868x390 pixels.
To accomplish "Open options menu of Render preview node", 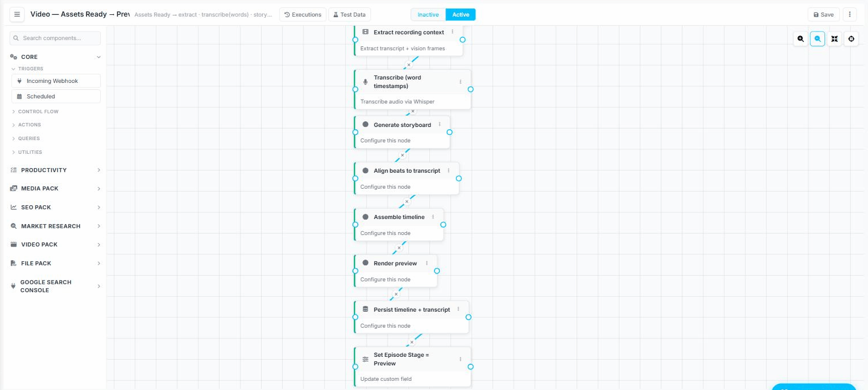I will coord(427,263).
